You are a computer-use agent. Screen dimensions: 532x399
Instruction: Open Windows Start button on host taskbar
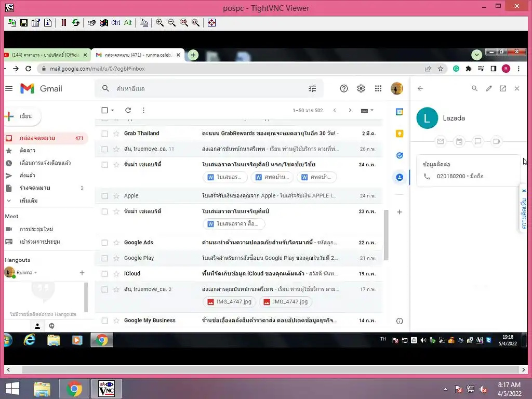[x=12, y=389]
